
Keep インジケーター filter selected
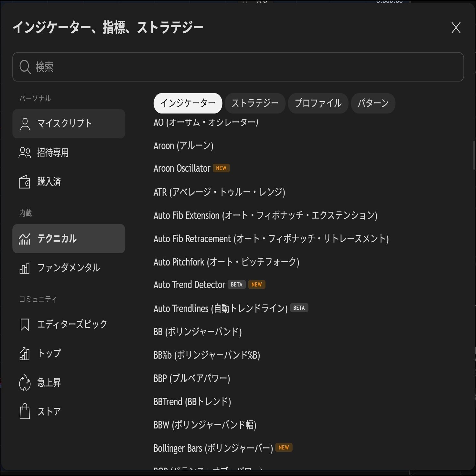pyautogui.click(x=188, y=103)
